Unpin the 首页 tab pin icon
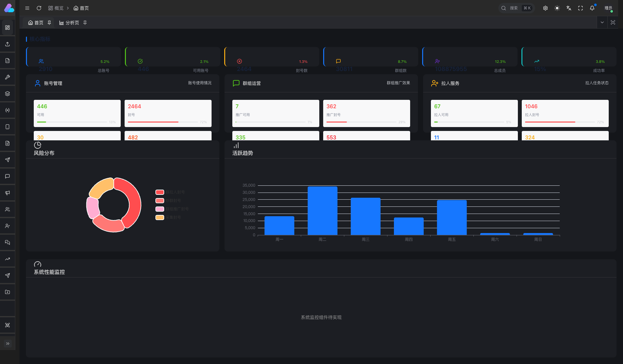Image resolution: width=623 pixels, height=364 pixels. tap(49, 23)
